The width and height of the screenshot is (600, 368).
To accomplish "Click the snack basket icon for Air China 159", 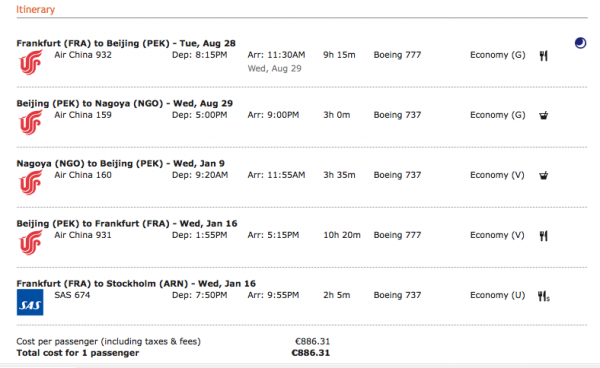I will (x=543, y=115).
